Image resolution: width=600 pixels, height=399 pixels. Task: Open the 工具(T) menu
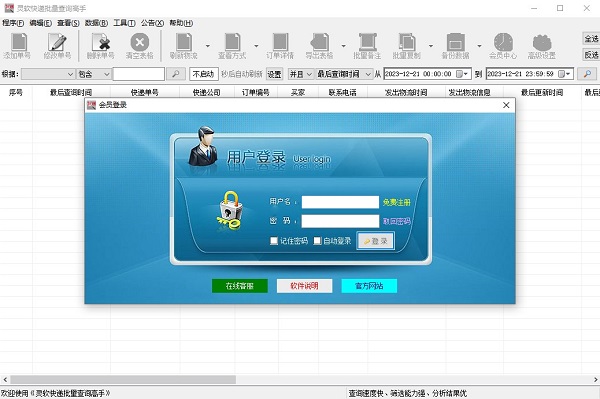[124, 23]
